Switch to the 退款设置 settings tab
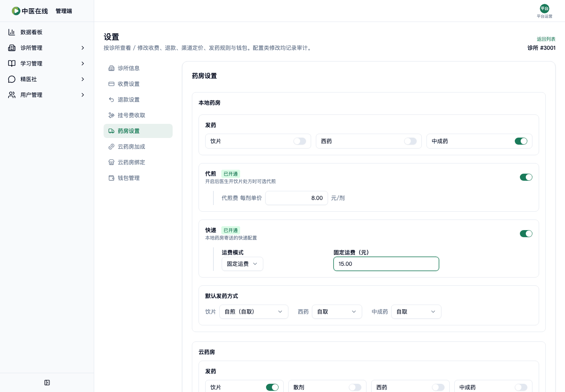This screenshot has height=392, width=565. (x=138, y=100)
